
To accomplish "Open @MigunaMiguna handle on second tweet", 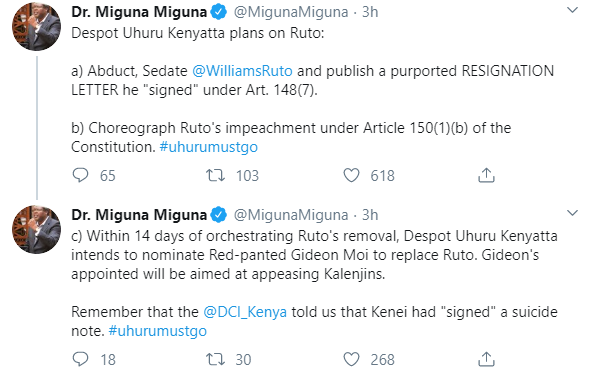I will [x=291, y=215].
